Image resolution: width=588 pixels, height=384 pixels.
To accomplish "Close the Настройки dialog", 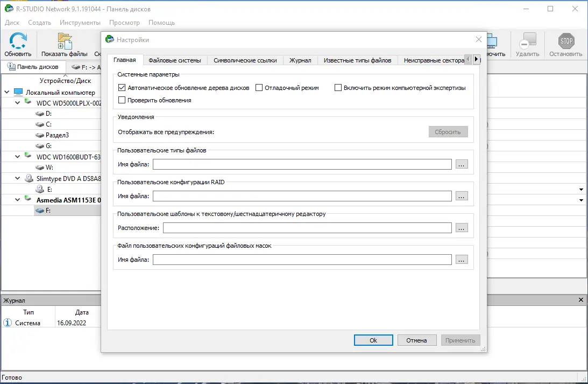I will point(478,39).
